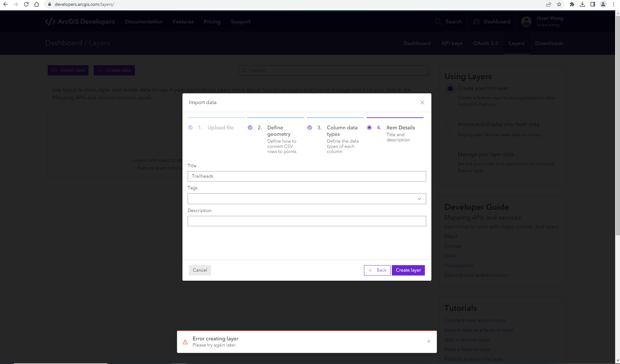Screen dimensions: 620x364
Task: Click the header Search magnifier icon
Action: [x=438, y=22]
